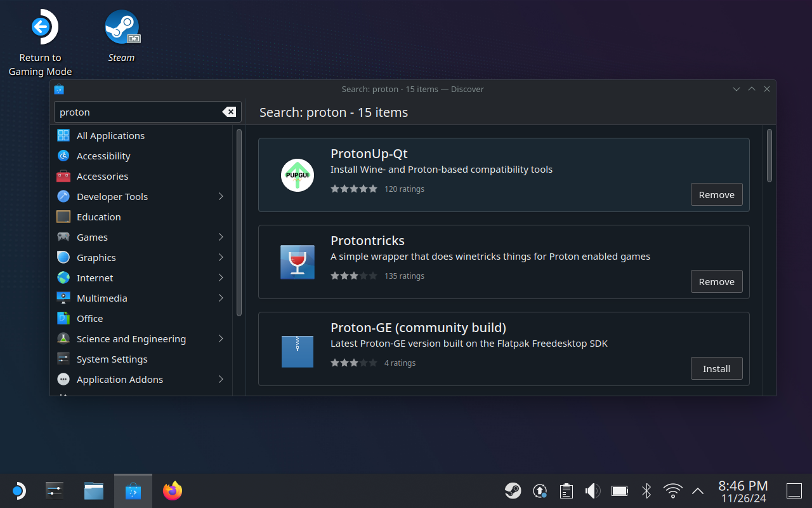This screenshot has height=508, width=812.
Task: Open the Steam system tray icon
Action: [513, 490]
